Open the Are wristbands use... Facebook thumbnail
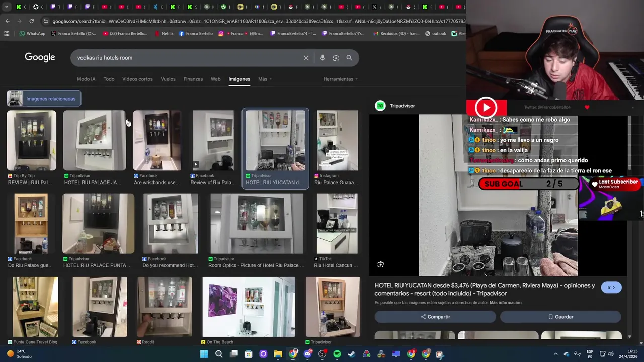The image size is (644, 362). pos(156,141)
